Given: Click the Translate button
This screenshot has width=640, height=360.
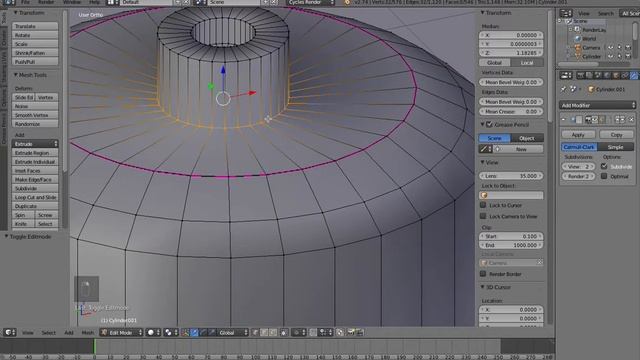Looking at the screenshot, I should click(35, 26).
